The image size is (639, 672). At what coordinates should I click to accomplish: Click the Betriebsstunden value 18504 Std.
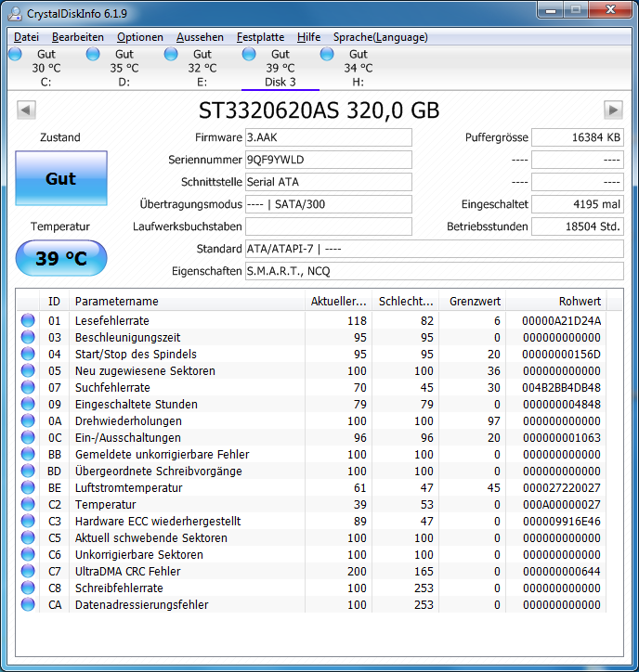pyautogui.click(x=578, y=226)
